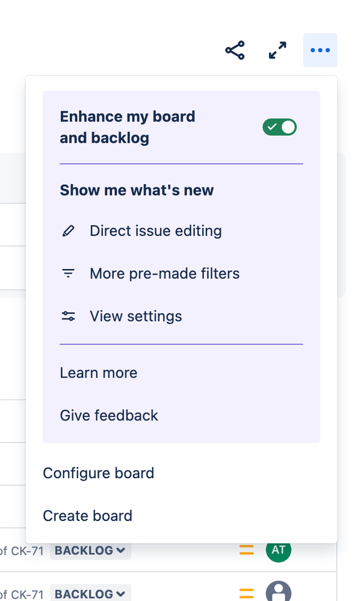
Task: Open the upper BACKLOG status dropdown
Action: point(90,550)
